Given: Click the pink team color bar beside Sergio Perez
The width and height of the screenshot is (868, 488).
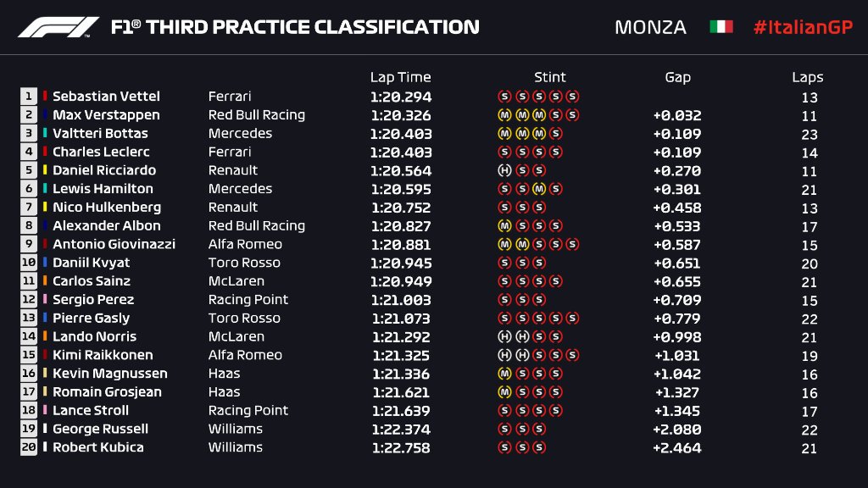Looking at the screenshot, I should 46,300.
